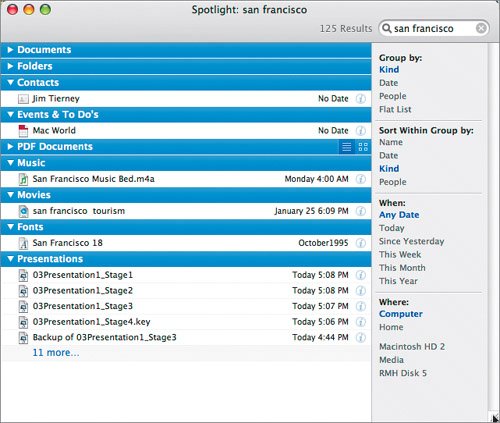Click the Mac World calendar event icon
Image resolution: width=500 pixels, height=423 pixels.
[23, 131]
